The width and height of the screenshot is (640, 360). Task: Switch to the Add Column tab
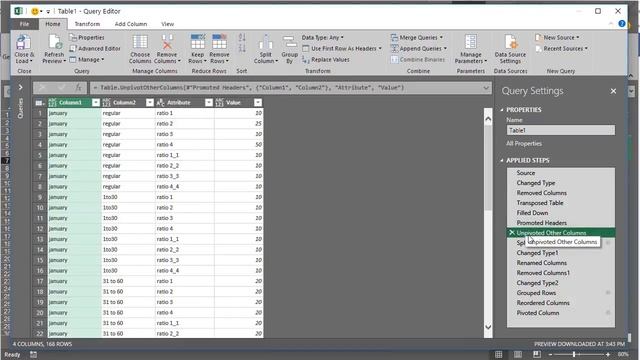point(131,24)
